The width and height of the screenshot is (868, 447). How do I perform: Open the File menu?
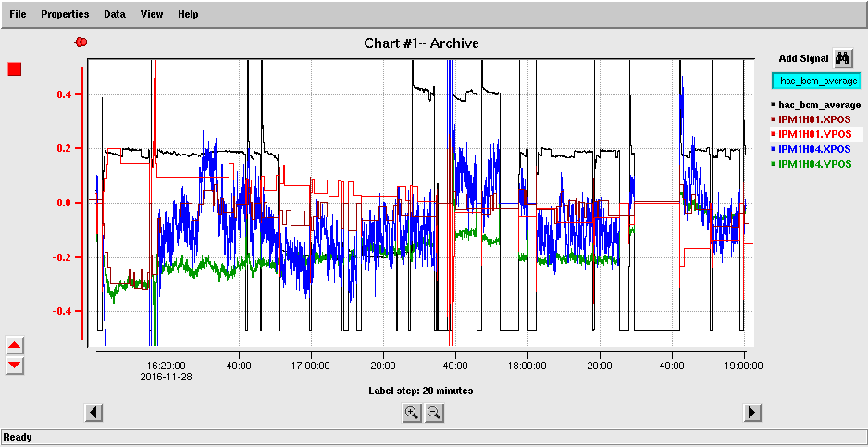pyautogui.click(x=19, y=14)
